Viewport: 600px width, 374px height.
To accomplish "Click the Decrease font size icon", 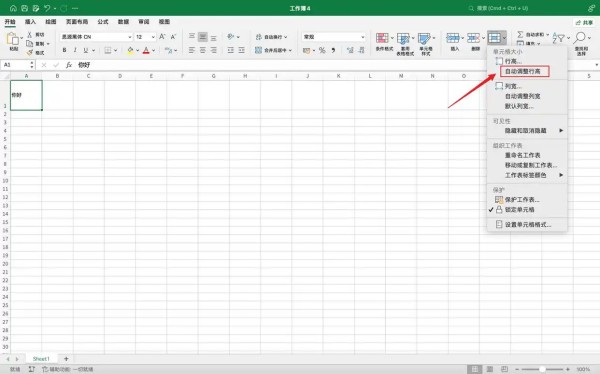I will (173, 37).
